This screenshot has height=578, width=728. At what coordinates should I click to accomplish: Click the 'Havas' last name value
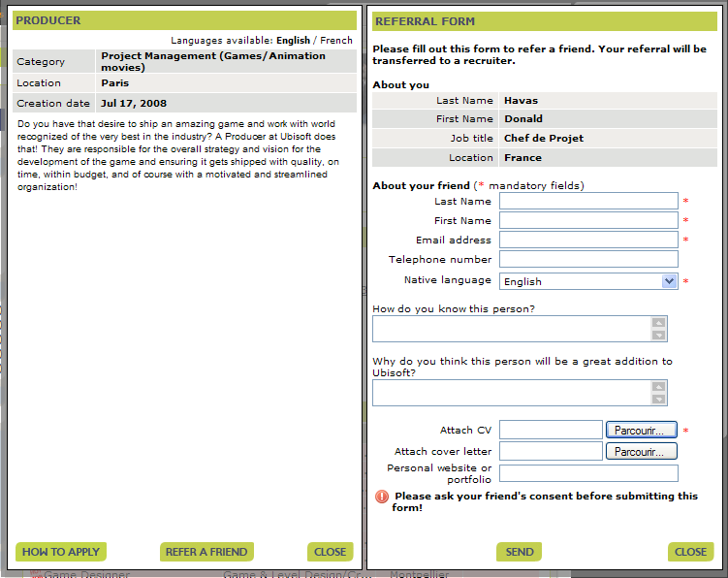click(x=521, y=100)
